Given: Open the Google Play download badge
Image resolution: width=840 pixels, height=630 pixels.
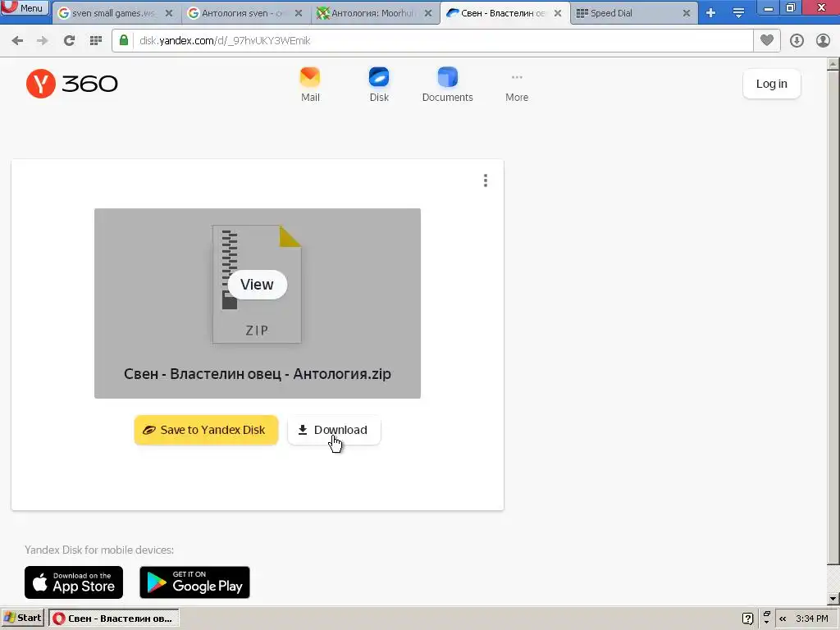Looking at the screenshot, I should tap(195, 582).
